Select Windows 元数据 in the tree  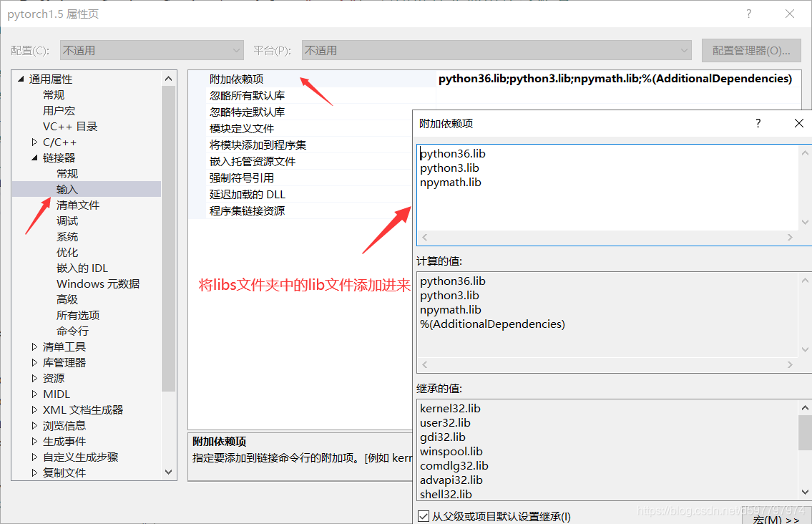pos(98,284)
